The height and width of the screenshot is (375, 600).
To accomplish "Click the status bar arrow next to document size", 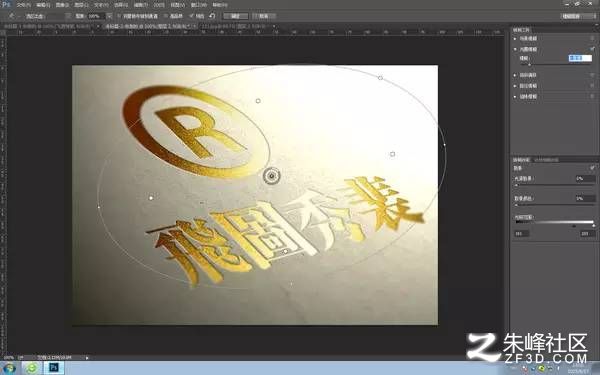I will pyautogui.click(x=87, y=358).
